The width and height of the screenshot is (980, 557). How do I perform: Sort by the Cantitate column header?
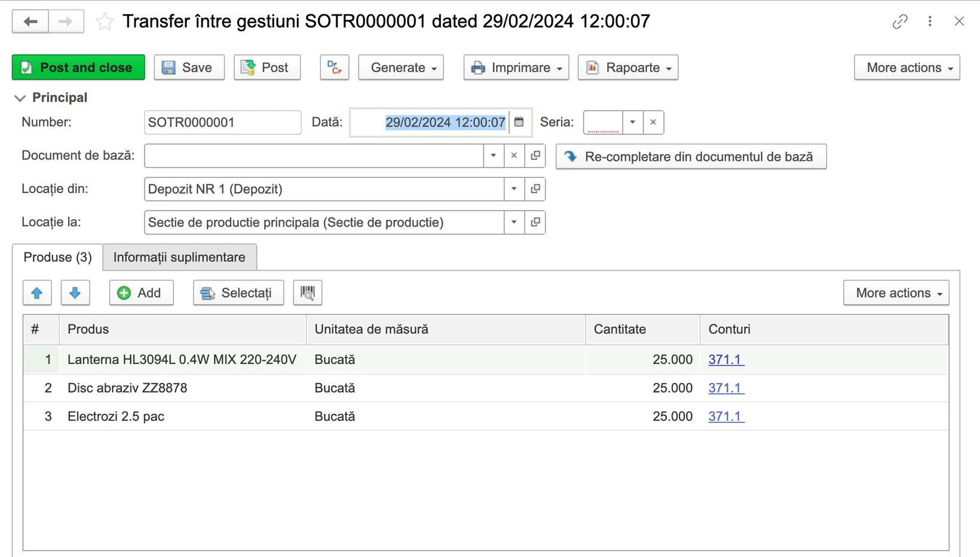point(643,329)
